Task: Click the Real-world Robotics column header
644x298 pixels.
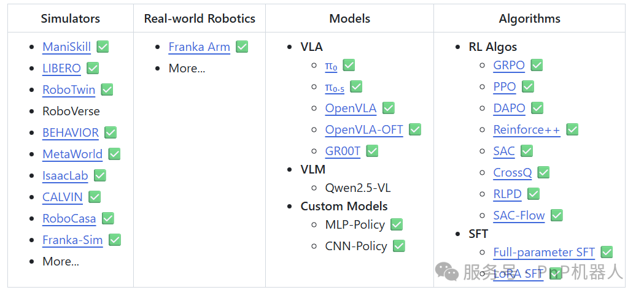Action: (200, 18)
